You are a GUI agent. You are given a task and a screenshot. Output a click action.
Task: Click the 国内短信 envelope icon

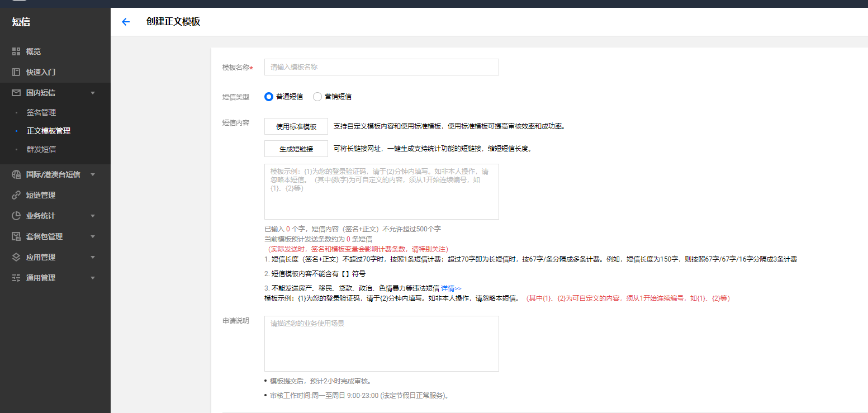(16, 93)
